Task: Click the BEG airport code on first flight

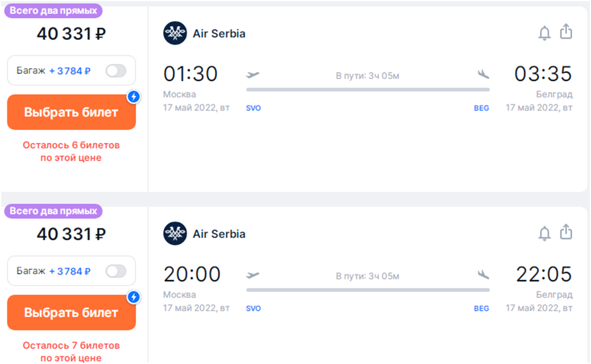Action: coord(481,108)
